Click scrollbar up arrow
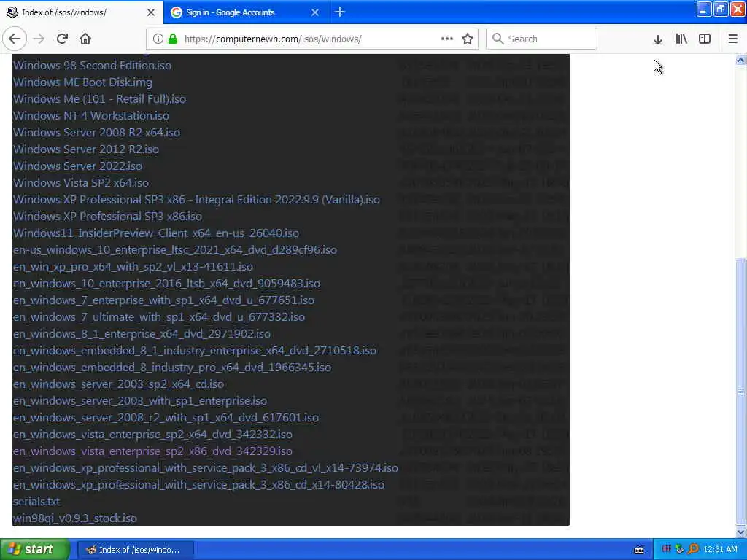This screenshot has width=747, height=560. tap(740, 61)
